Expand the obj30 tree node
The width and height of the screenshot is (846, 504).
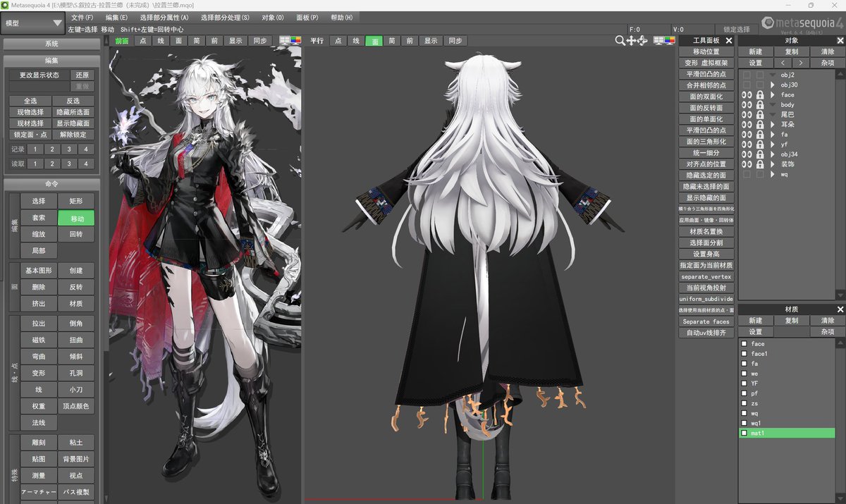coord(773,85)
